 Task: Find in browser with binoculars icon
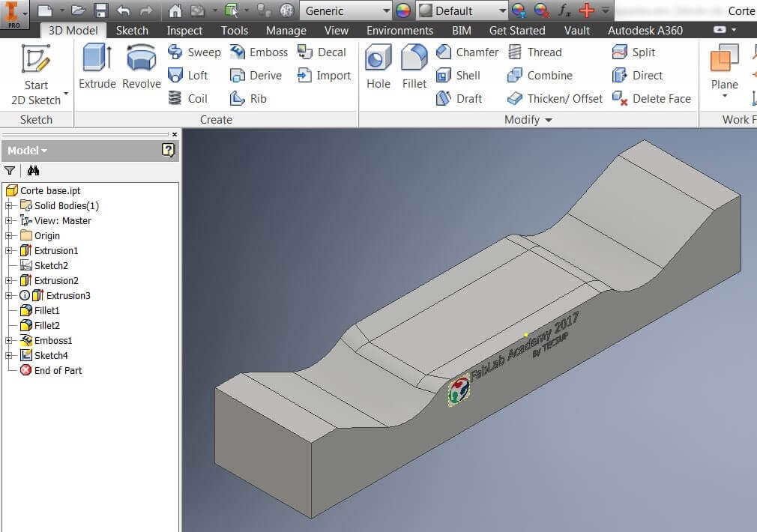33,170
